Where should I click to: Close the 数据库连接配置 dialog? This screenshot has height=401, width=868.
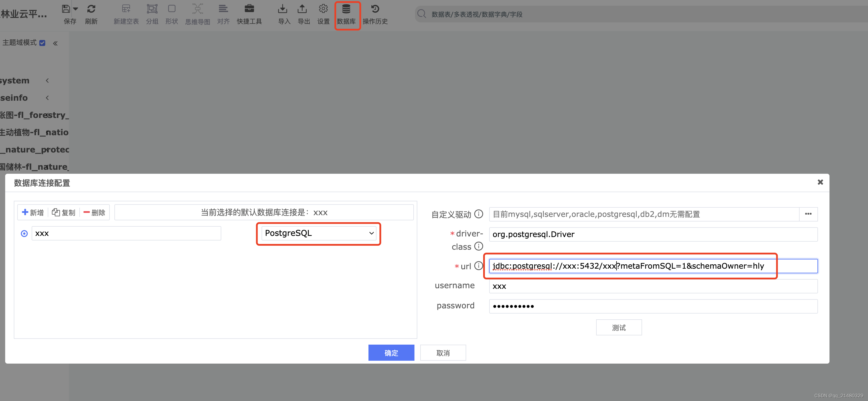[820, 182]
